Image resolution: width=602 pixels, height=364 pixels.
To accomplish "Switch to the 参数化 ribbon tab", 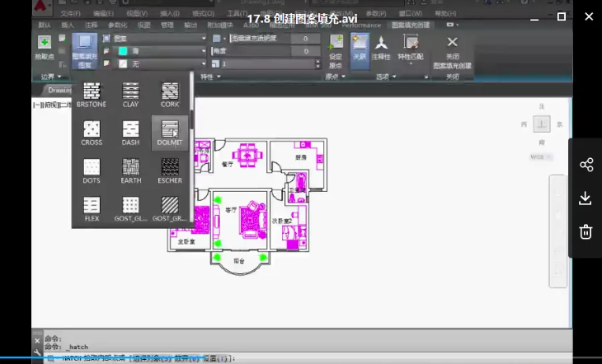I will coord(117,25).
